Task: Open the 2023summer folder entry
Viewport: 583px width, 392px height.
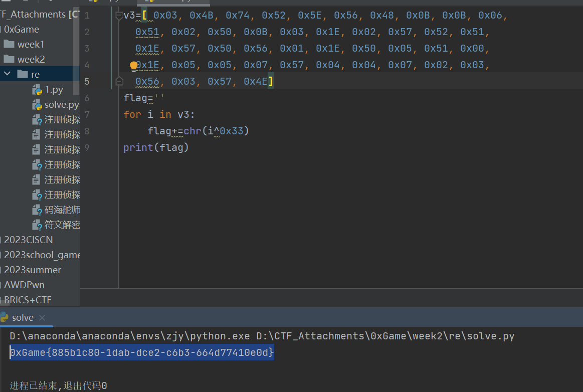Action: pos(32,270)
